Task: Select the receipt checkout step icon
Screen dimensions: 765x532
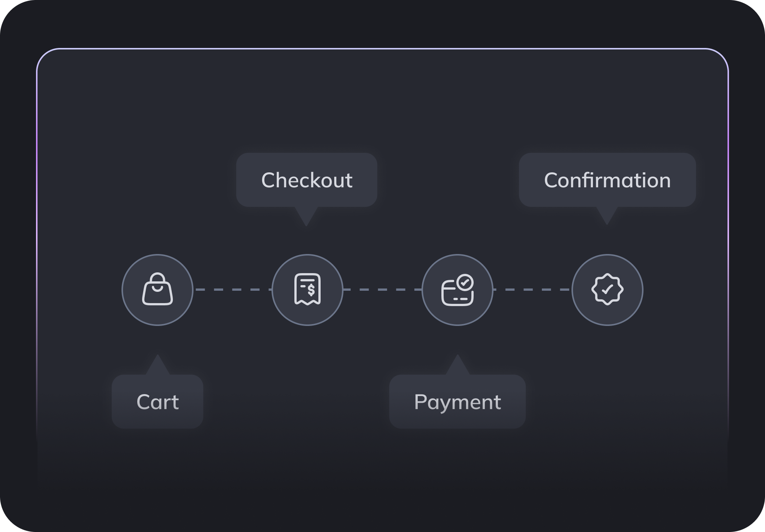Action: click(307, 290)
